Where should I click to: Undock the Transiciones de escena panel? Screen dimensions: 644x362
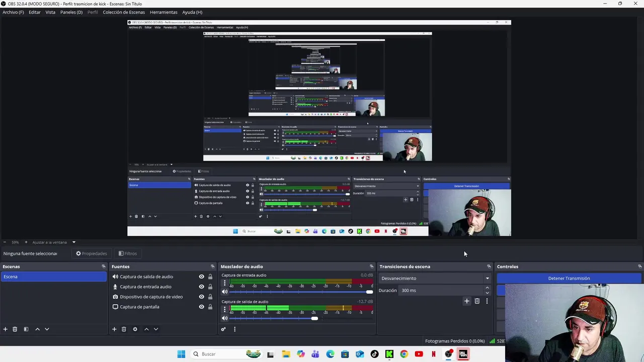pos(489,266)
